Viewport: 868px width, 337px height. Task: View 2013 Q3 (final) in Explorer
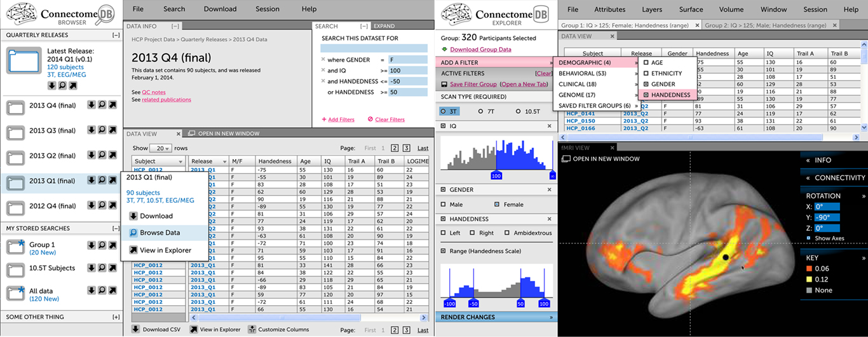click(112, 130)
